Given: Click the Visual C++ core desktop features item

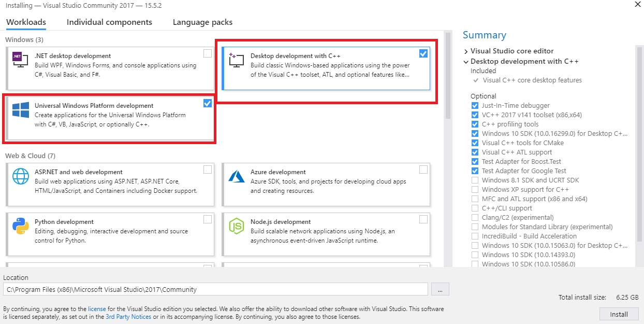Looking at the screenshot, I should pyautogui.click(x=532, y=80).
